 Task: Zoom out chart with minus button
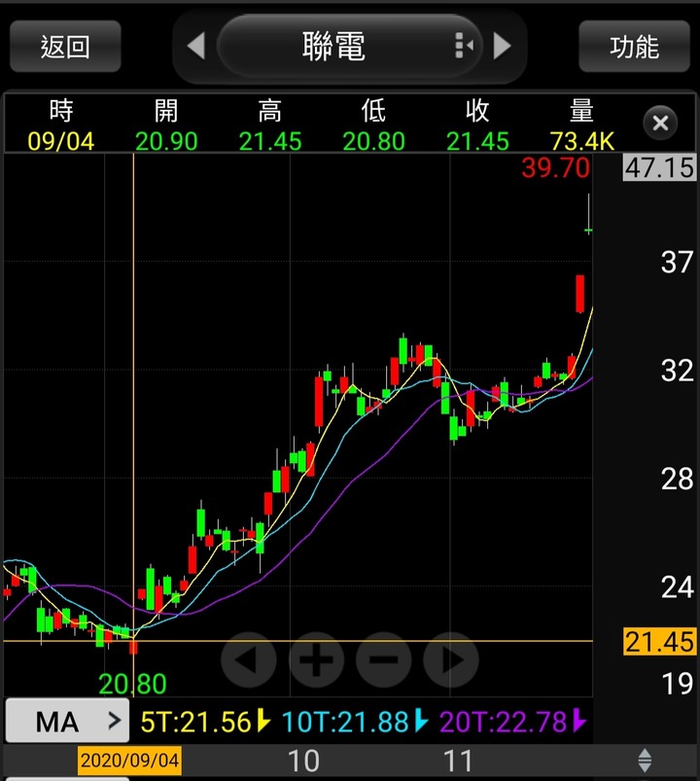[383, 660]
